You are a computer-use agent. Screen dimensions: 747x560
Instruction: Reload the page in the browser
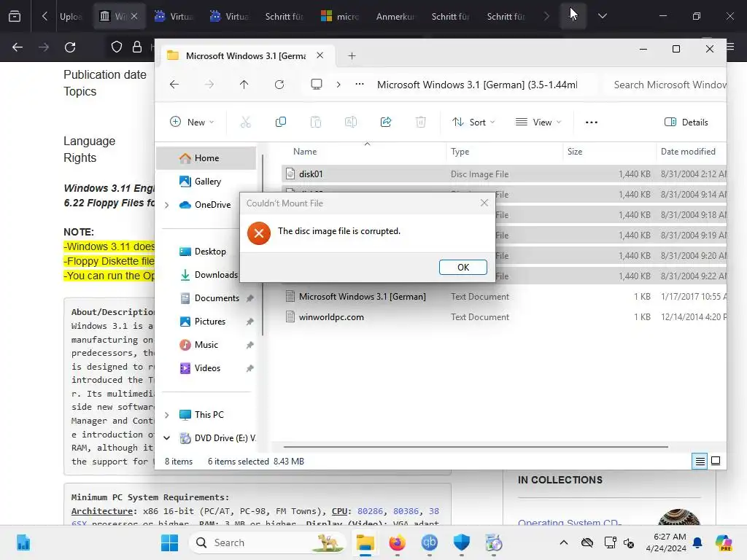70,47
